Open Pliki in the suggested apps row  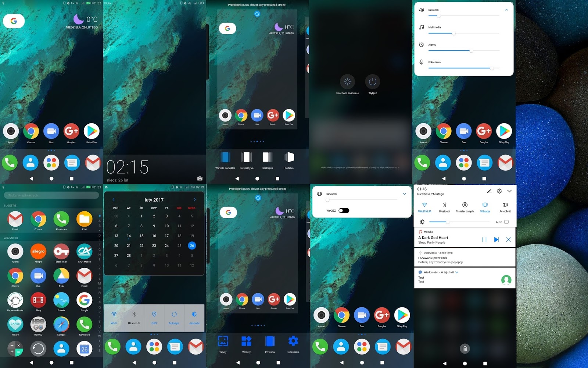click(84, 219)
